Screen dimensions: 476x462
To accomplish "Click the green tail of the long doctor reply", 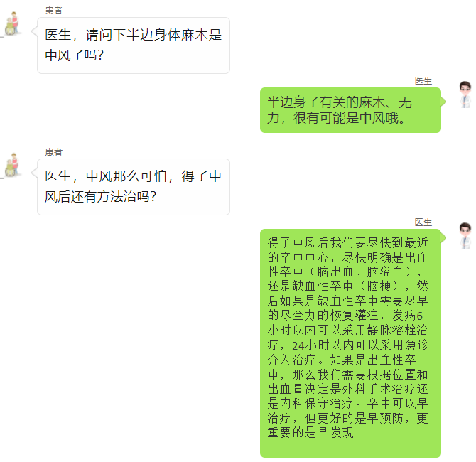I will (x=443, y=237).
